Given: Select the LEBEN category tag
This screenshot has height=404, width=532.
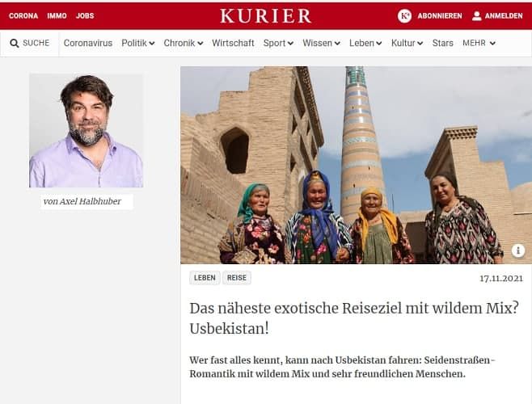Looking at the screenshot, I should click(x=205, y=278).
